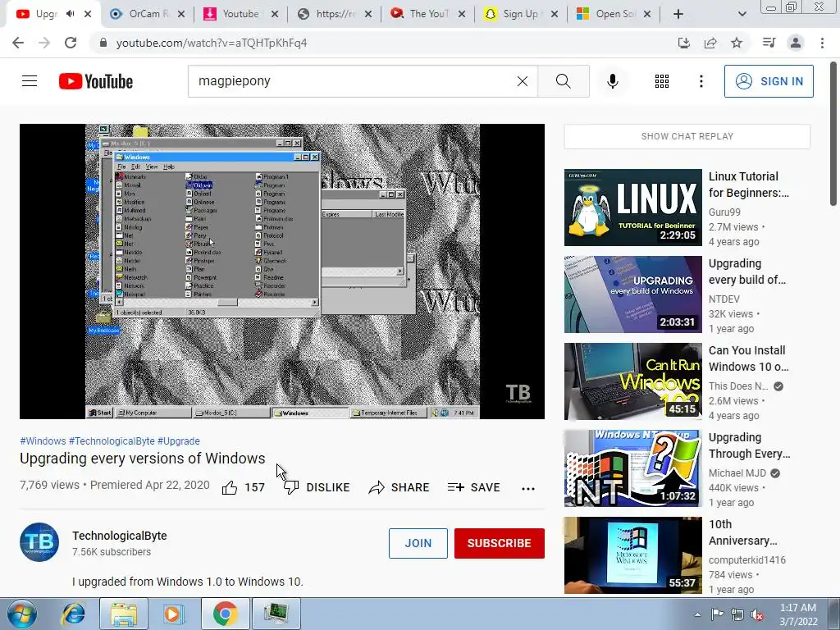Search with voice using microphone icon
The height and width of the screenshot is (630, 840).
[613, 81]
